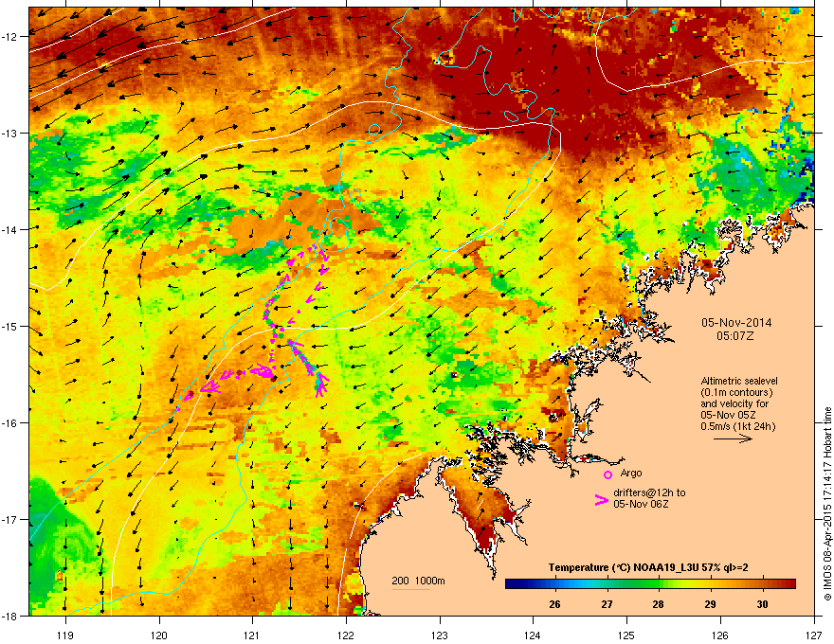Click the temperature color bar at 26
Screen dimensions: 834x644
click(x=554, y=584)
